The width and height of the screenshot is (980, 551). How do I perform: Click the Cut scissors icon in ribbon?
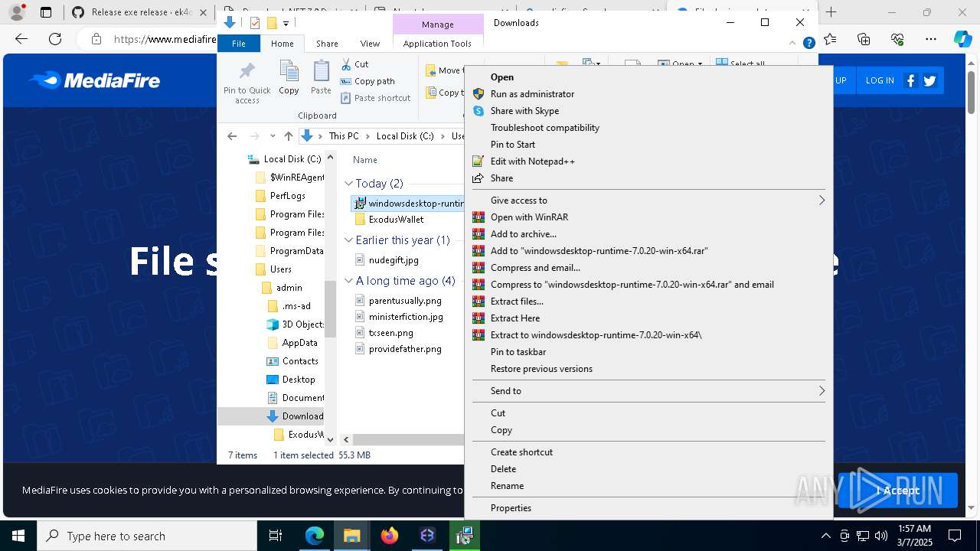click(346, 64)
